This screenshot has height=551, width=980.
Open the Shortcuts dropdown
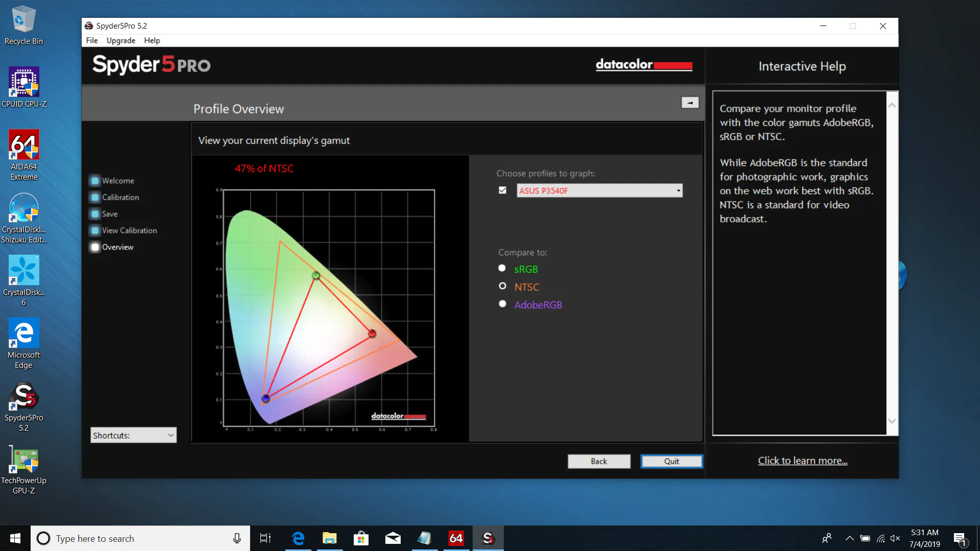(133, 435)
